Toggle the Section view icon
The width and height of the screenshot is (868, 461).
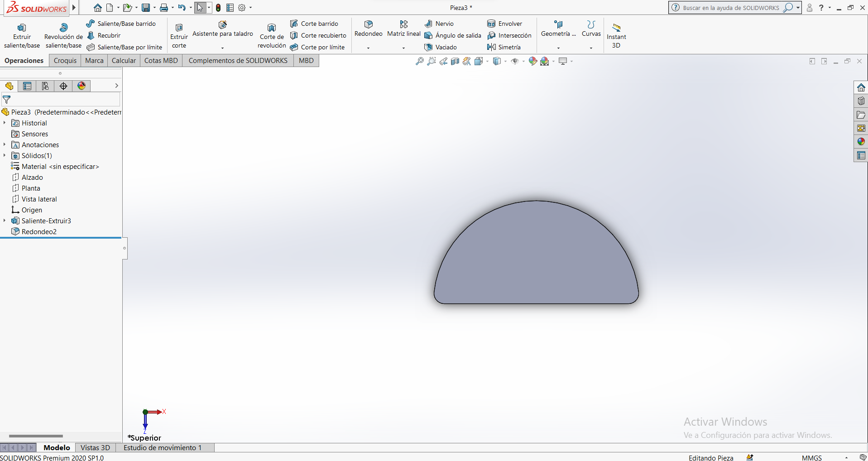(x=455, y=61)
